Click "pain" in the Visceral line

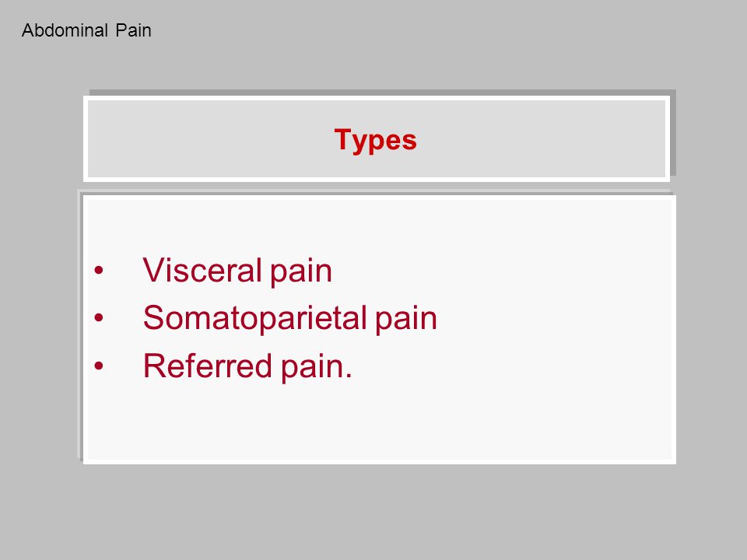point(301,272)
